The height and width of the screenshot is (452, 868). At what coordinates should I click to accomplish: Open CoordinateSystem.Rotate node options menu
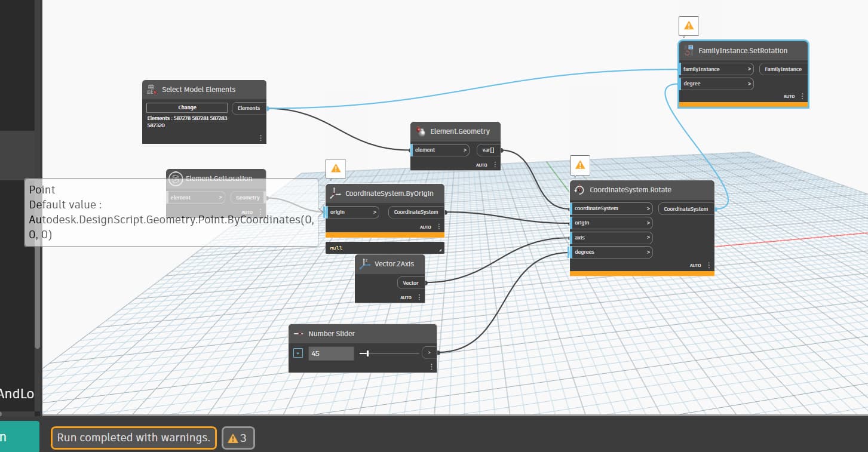click(709, 265)
